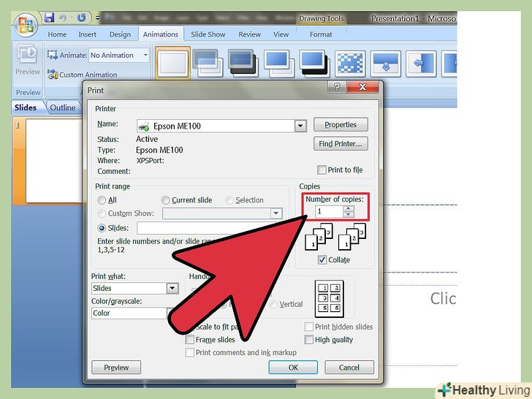Image resolution: width=532 pixels, height=399 pixels.
Task: Open the Animate No Animation dropdown
Action: pos(145,55)
